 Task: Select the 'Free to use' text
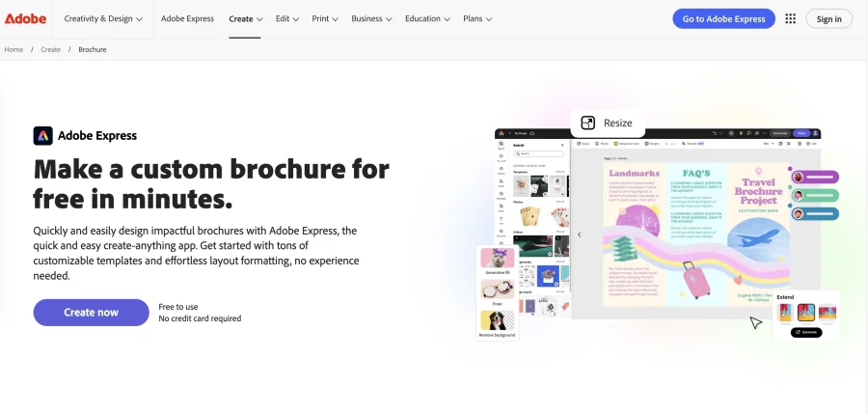(178, 307)
